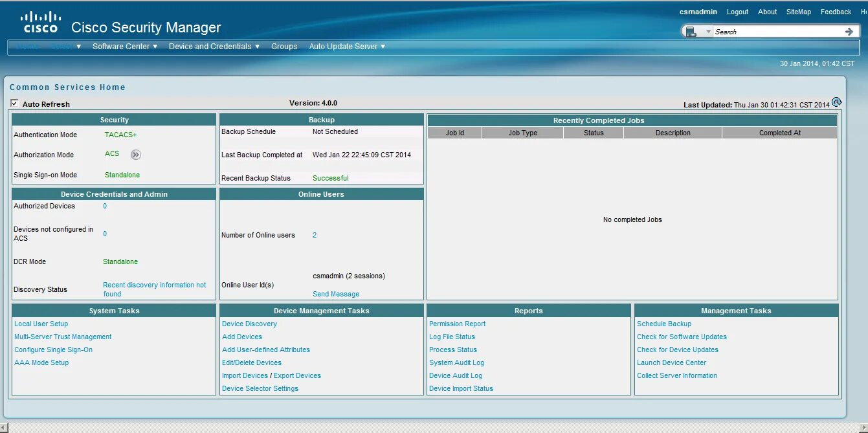Click Check for Software Updates
The image size is (868, 433).
pyautogui.click(x=682, y=337)
